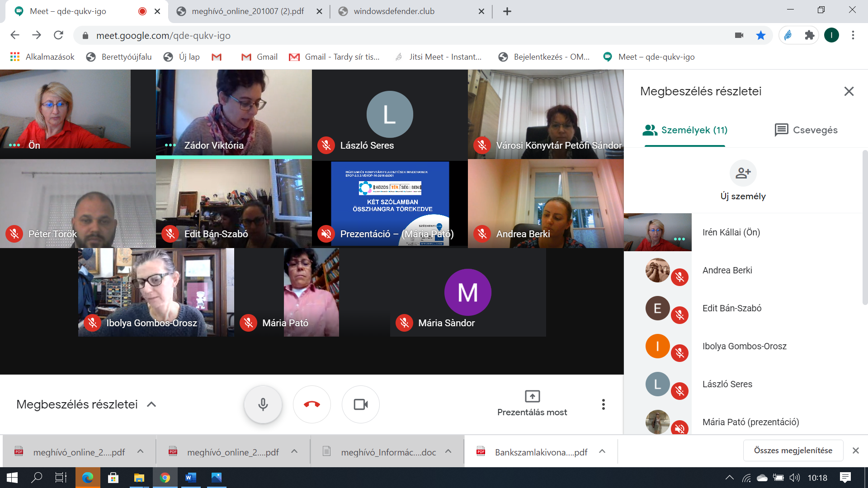Screen dimensions: 868x488
Task: Click the red hang up call button
Action: [x=312, y=404]
